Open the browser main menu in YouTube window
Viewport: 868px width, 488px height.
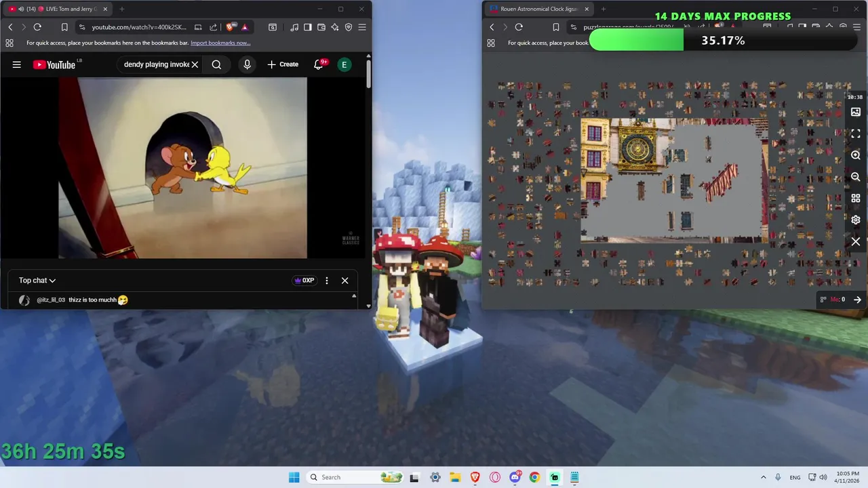click(x=362, y=27)
